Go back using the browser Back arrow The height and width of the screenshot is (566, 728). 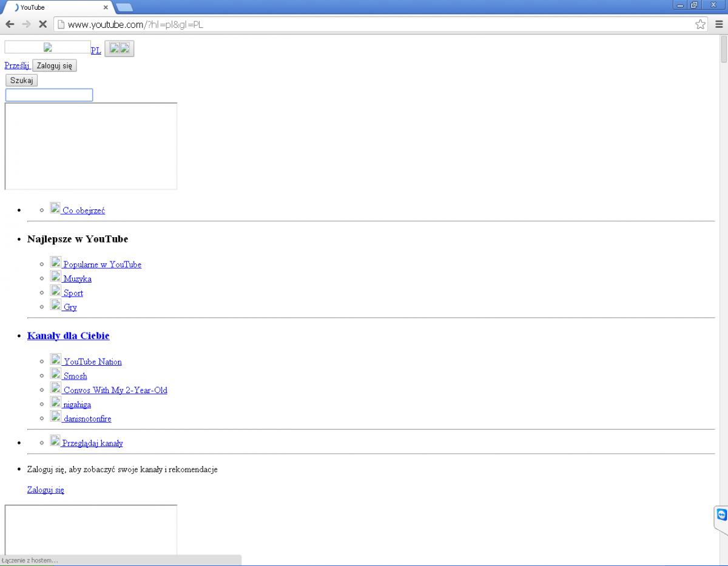coord(10,24)
